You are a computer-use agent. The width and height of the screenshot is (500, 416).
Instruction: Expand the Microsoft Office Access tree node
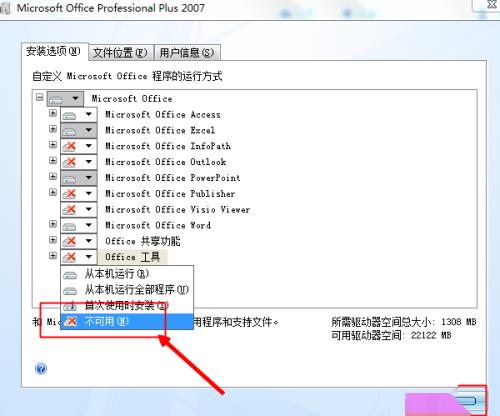coord(53,113)
